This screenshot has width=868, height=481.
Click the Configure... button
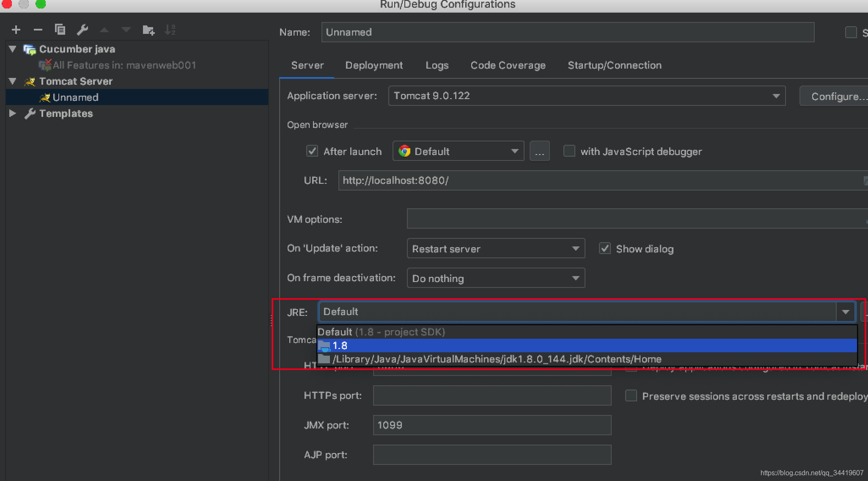833,97
